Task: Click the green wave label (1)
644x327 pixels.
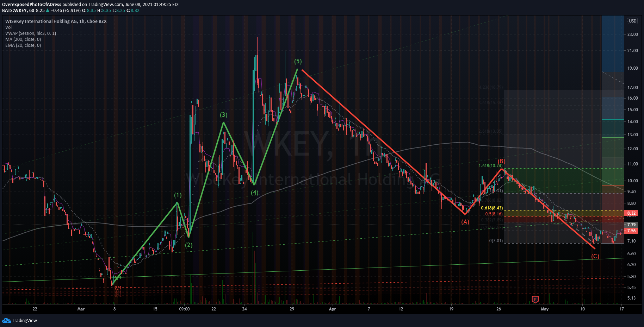Action: 178,195
